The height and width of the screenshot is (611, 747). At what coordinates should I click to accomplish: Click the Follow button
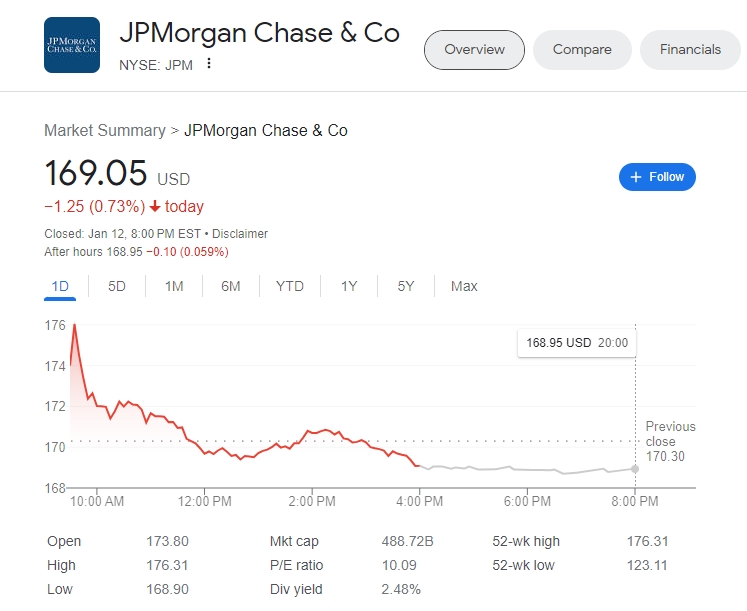(x=657, y=177)
